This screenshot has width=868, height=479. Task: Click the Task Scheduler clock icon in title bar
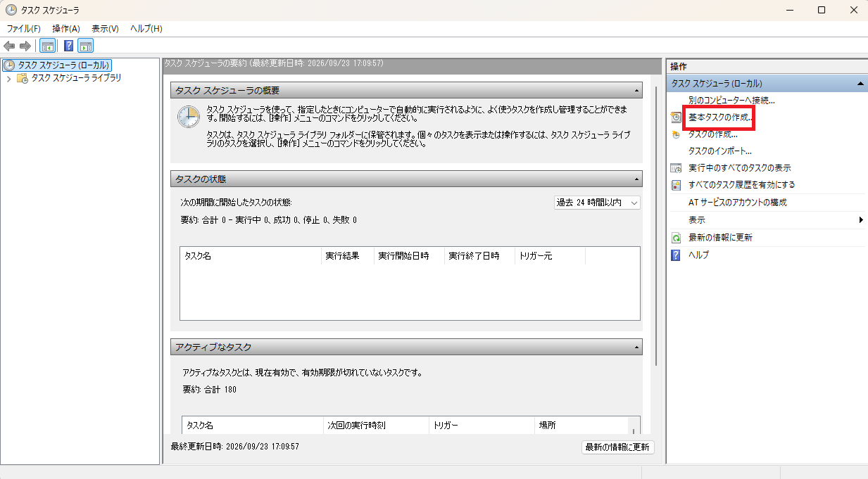click(x=11, y=11)
